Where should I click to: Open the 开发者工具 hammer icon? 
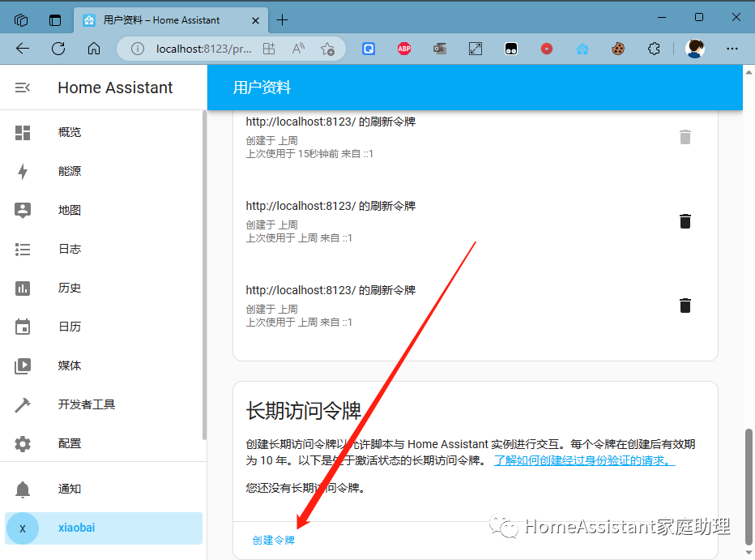(x=22, y=405)
